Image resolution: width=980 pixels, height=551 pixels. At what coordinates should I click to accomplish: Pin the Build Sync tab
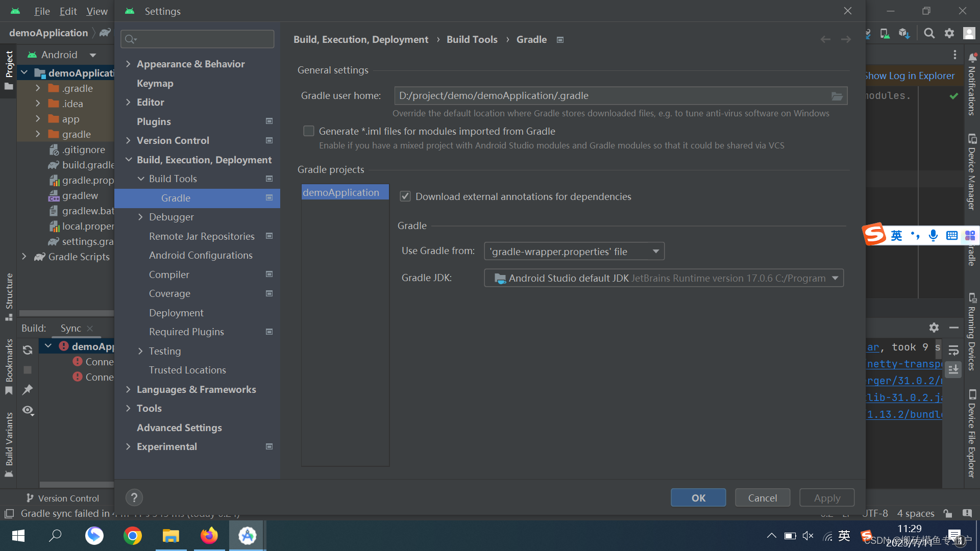[x=28, y=390]
